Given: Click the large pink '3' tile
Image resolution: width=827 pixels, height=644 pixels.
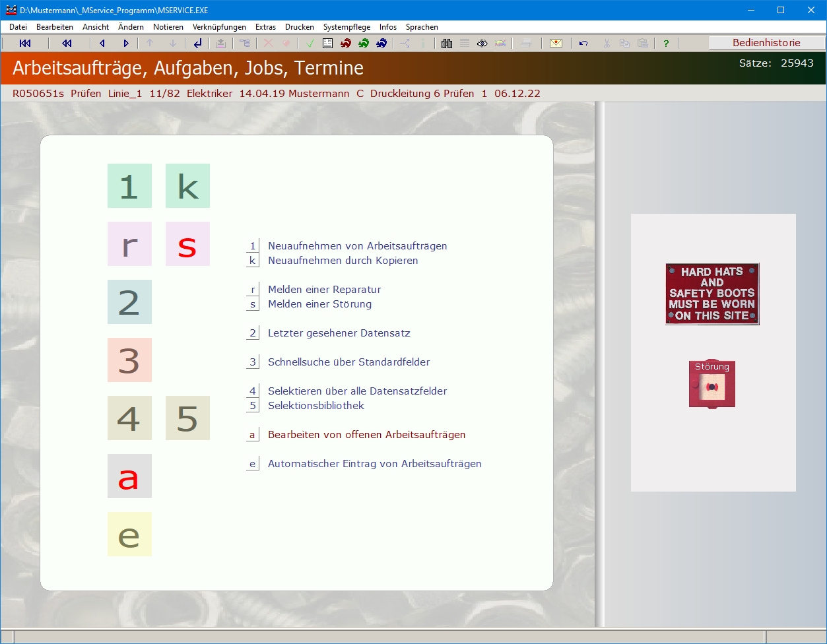Looking at the screenshot, I should click(129, 360).
